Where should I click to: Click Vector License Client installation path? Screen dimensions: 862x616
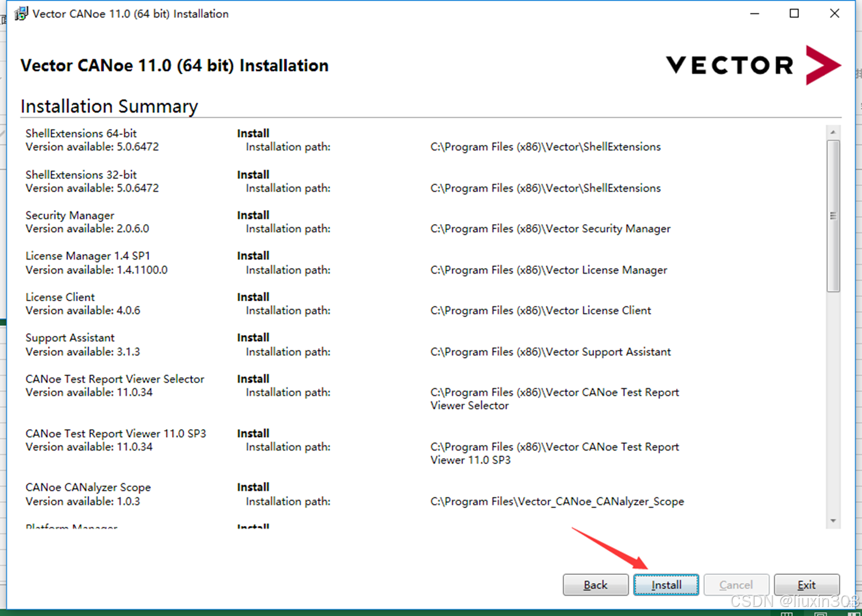[x=541, y=310]
